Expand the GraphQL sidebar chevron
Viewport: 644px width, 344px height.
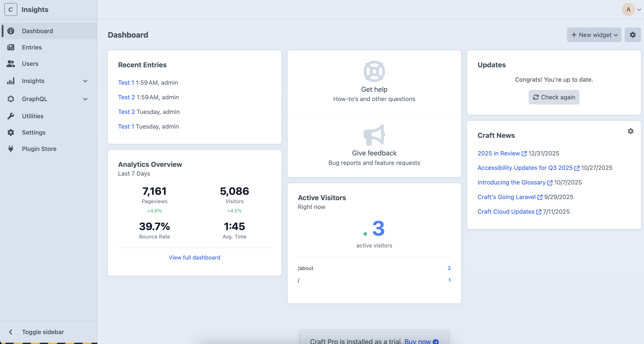(85, 99)
